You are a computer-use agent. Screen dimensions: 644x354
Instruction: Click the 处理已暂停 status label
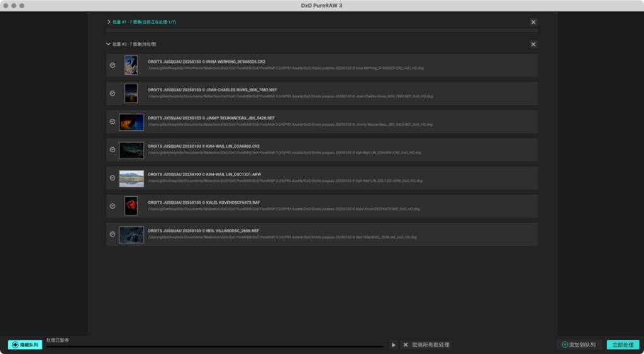57,340
